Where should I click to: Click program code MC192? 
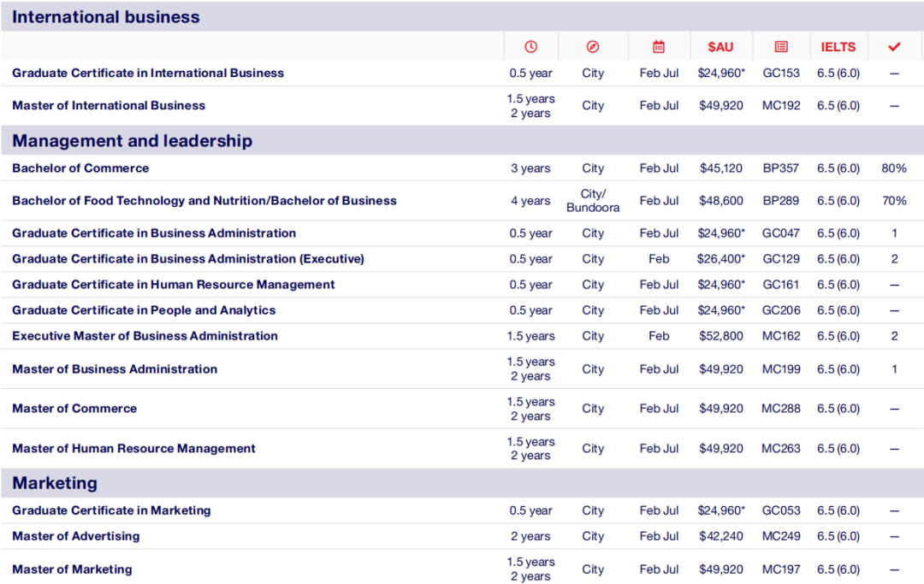(781, 105)
